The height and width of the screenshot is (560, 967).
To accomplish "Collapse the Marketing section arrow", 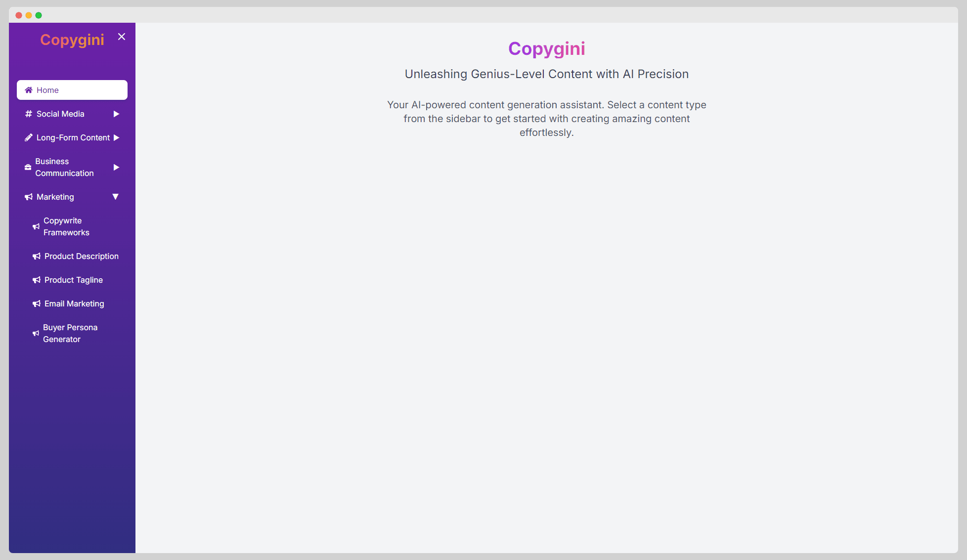I will [116, 197].
